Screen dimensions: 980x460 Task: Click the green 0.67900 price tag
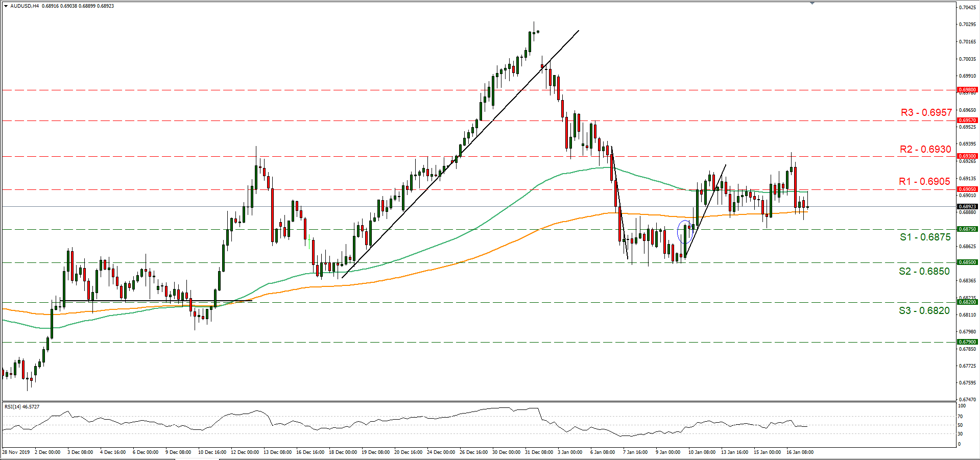point(967,342)
